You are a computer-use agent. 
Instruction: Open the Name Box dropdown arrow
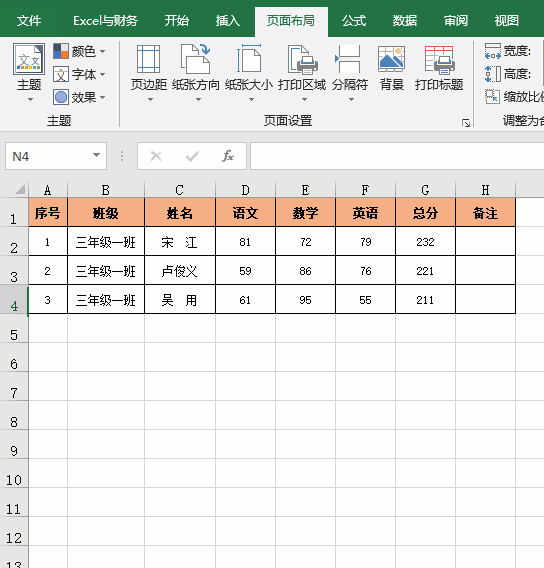[x=96, y=155]
